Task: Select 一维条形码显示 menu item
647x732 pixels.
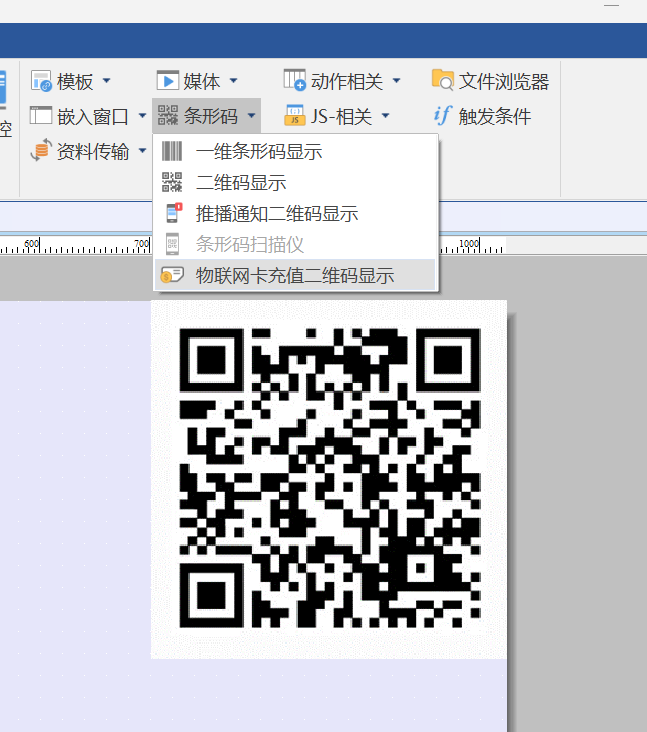Action: click(x=258, y=152)
